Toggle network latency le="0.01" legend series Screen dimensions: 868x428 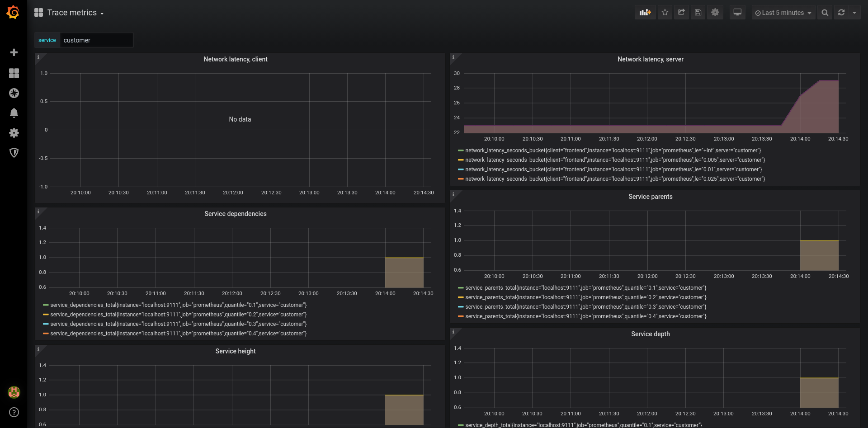[613, 169]
